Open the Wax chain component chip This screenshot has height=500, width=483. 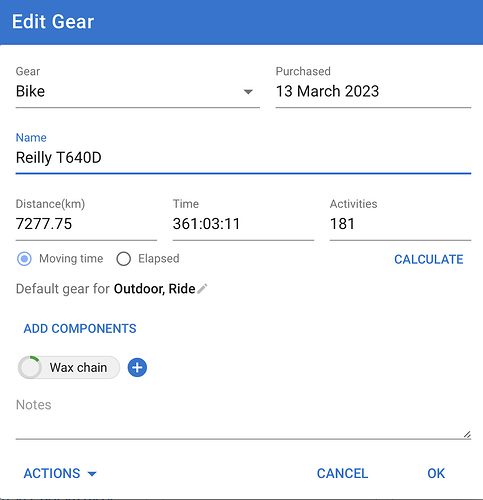(x=69, y=367)
